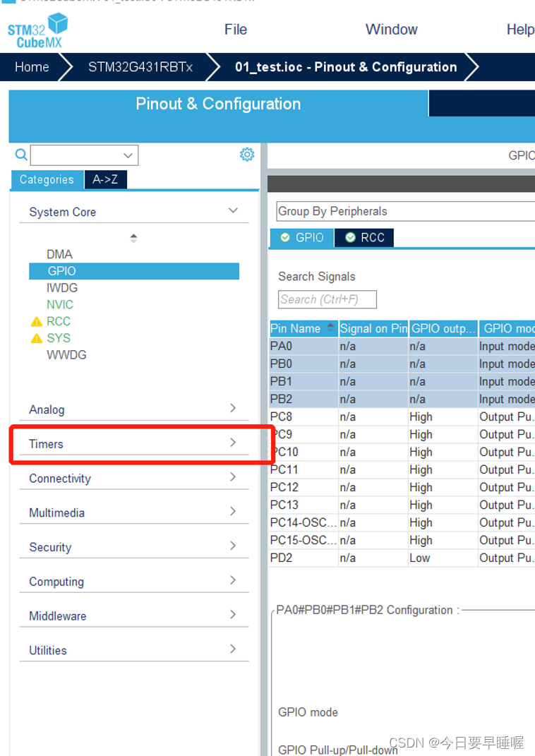Screen dimensions: 535x756
Task: Select the PC8 pin row
Action: tap(402, 417)
